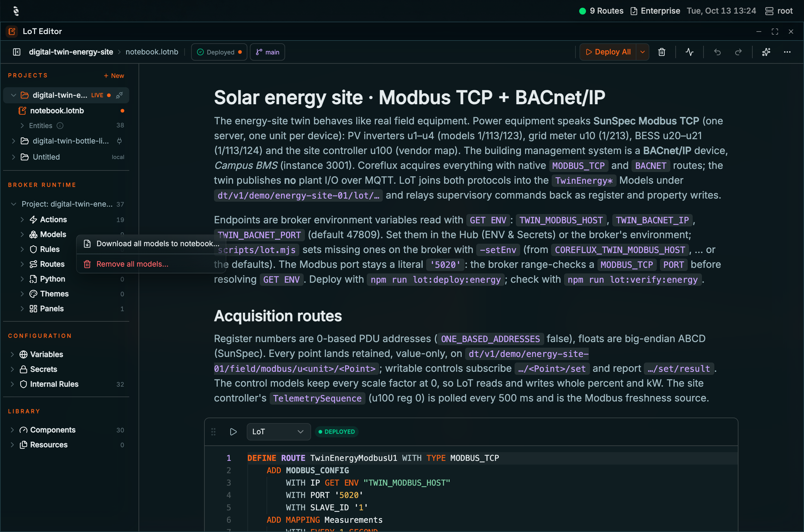Open the activity pulse monitor icon
The height and width of the screenshot is (532, 804).
point(689,52)
